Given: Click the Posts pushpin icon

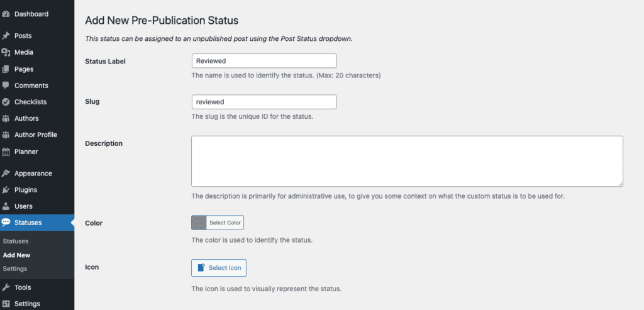Looking at the screenshot, I should point(6,36).
